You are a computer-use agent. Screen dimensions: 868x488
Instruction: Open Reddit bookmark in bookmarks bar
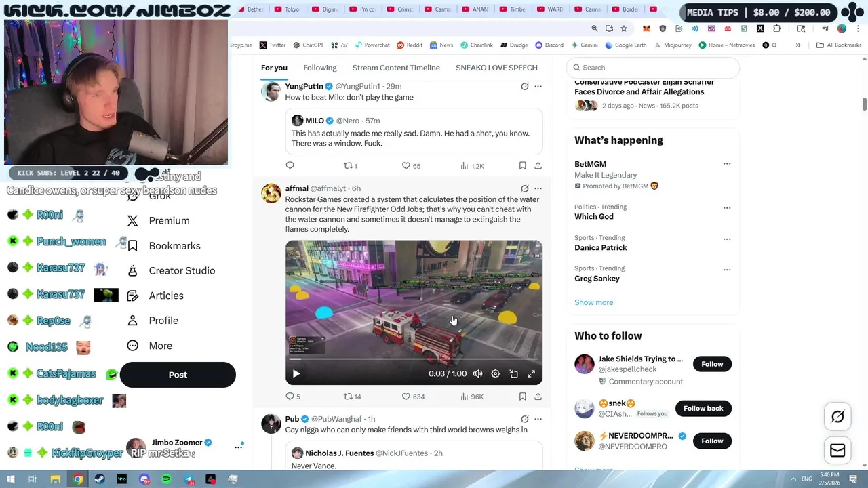[x=409, y=45]
